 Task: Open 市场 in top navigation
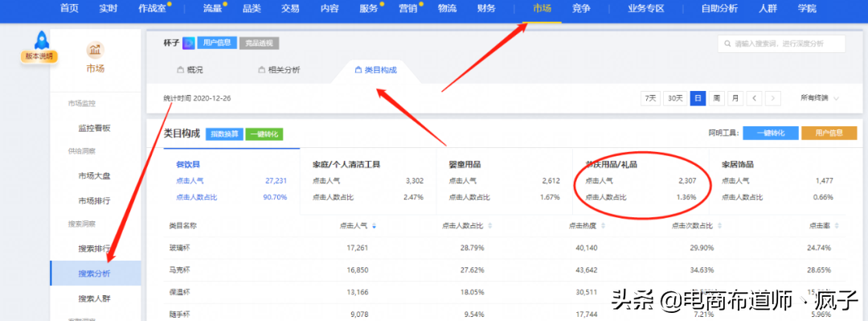coord(542,8)
